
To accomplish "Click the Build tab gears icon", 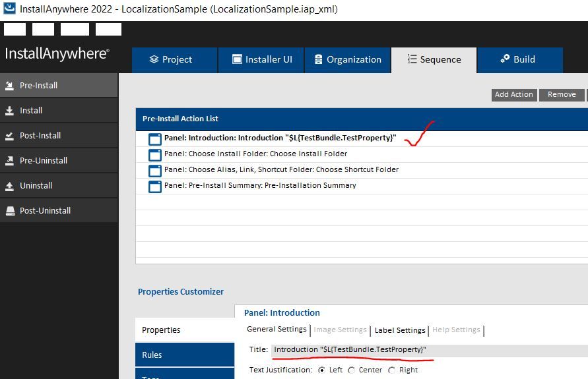I will tap(505, 59).
